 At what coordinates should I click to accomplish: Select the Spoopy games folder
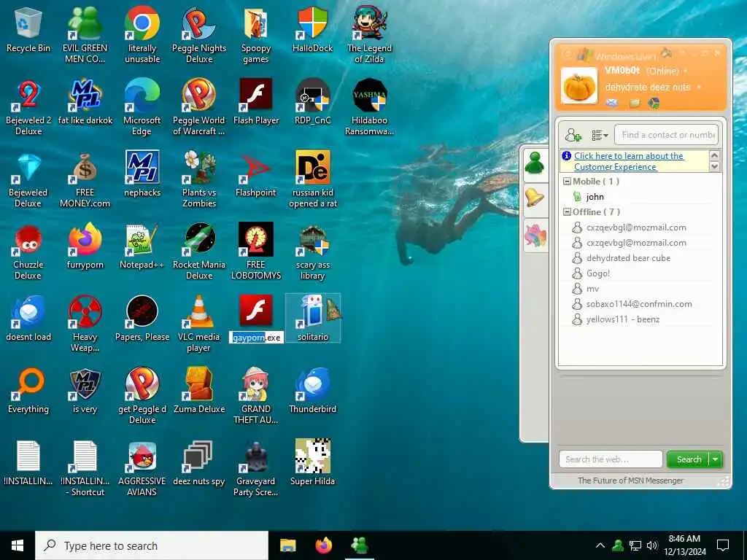256,35
